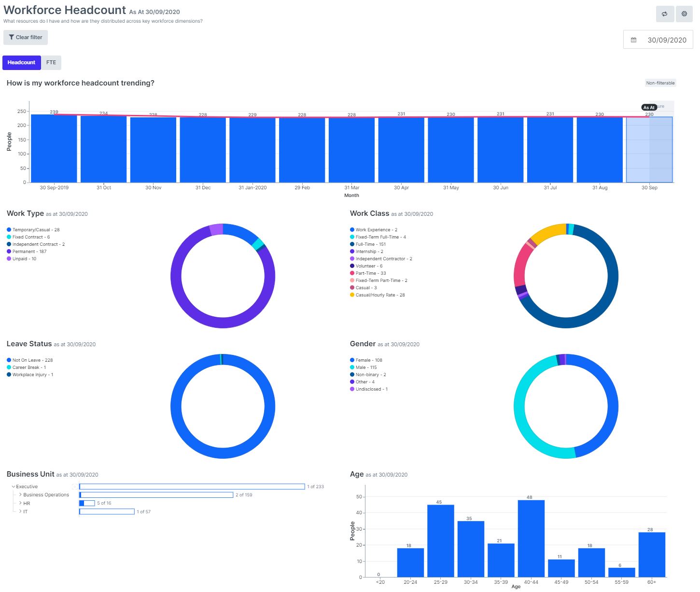Image resolution: width=700 pixels, height=592 pixels.
Task: Click the Full-Time legend dot in Work Class
Action: point(352,244)
